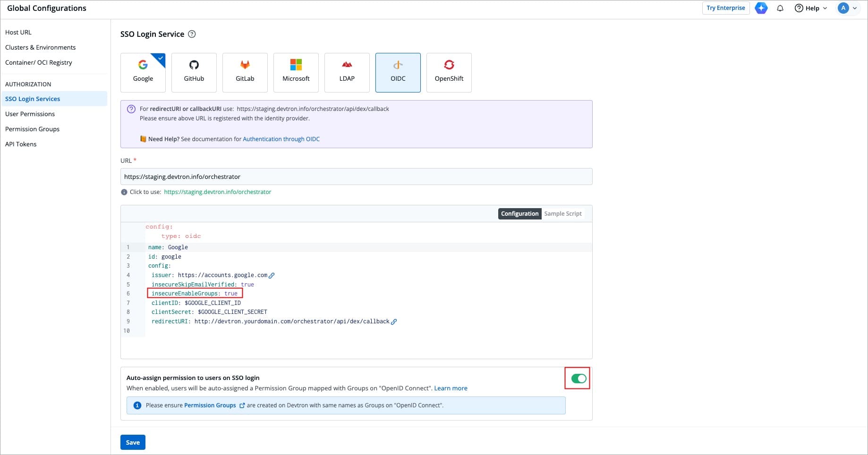Pick the GitLab login provider
This screenshot has height=455, width=868.
coord(245,72)
